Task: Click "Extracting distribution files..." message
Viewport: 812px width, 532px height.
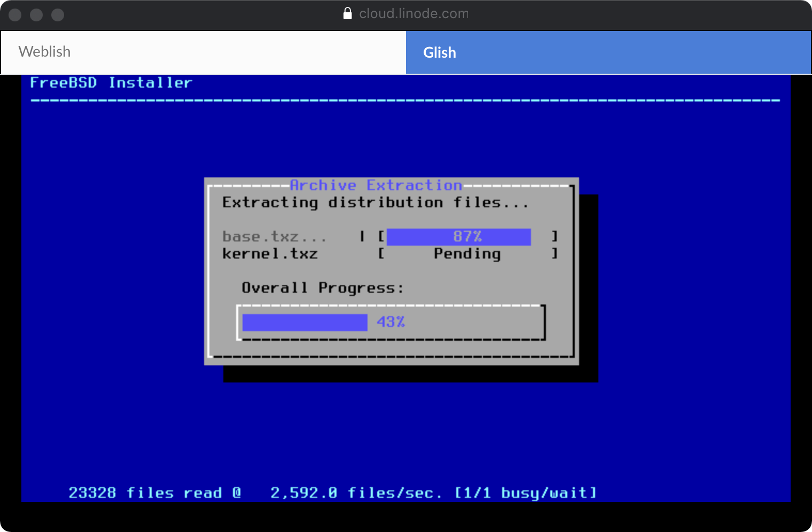Action: [375, 202]
